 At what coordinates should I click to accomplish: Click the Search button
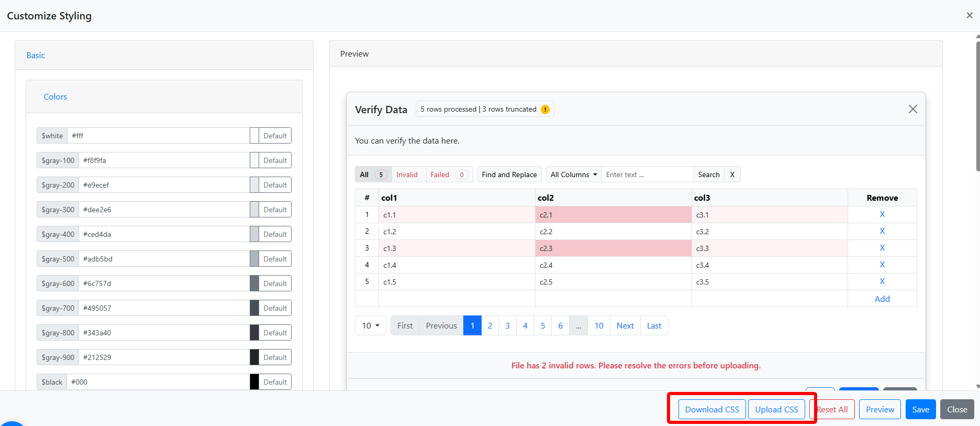tap(709, 174)
